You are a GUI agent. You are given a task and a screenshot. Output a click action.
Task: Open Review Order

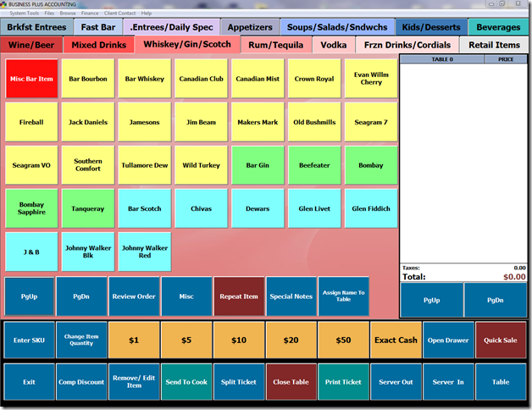coord(134,296)
